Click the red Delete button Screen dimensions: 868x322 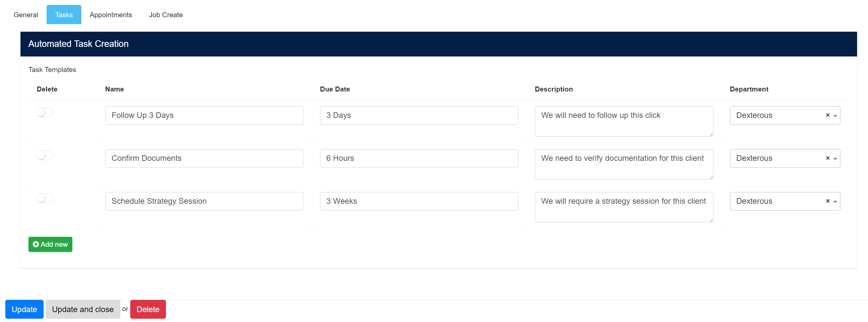click(148, 309)
